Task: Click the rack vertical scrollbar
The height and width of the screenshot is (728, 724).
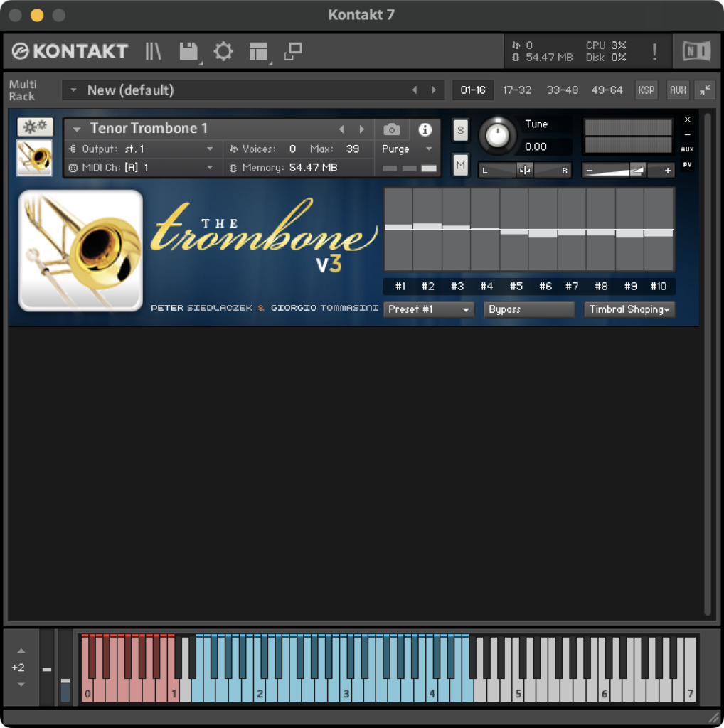Action: click(707, 365)
